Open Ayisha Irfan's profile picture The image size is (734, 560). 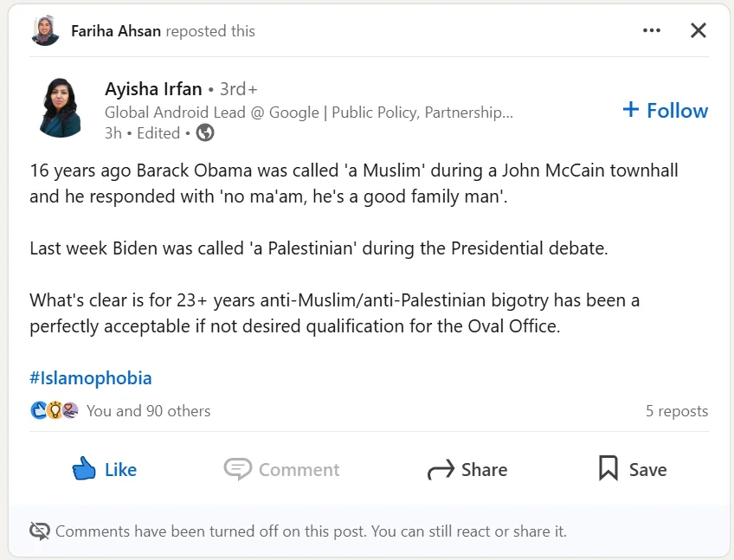[x=61, y=107]
